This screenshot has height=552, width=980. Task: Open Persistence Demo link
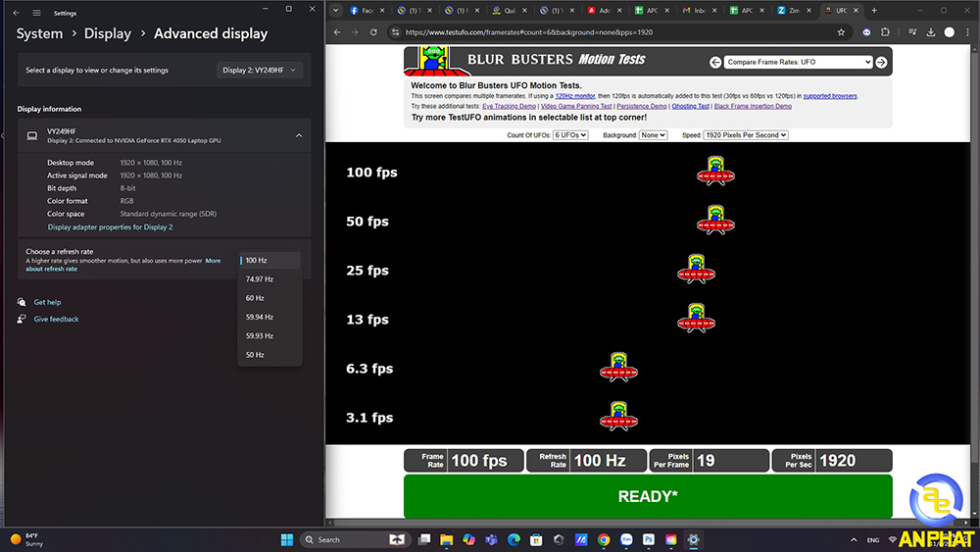[642, 106]
